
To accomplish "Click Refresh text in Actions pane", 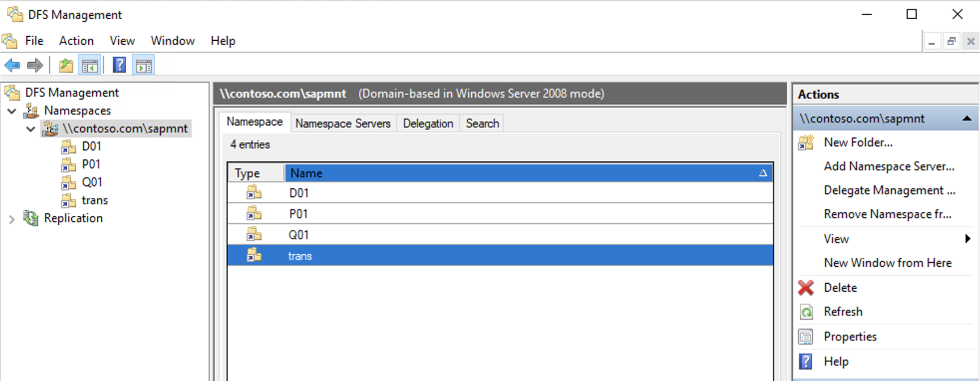I will (x=843, y=312).
